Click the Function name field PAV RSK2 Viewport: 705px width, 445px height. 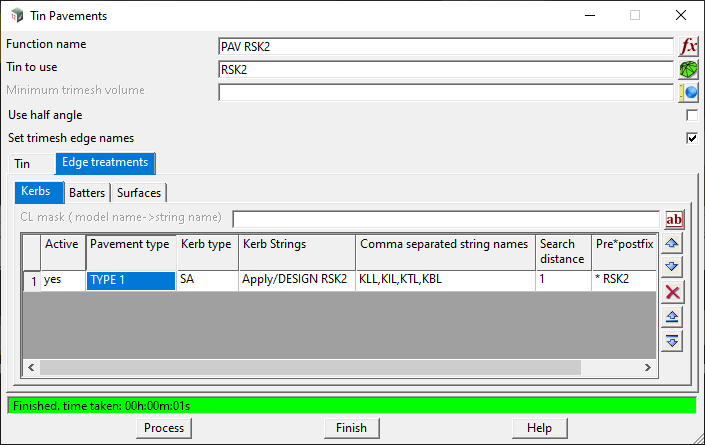tap(446, 47)
